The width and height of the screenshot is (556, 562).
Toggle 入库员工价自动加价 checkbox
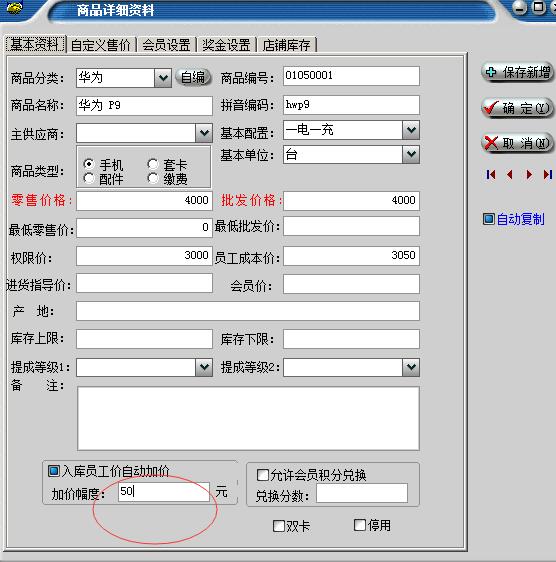pos(54,471)
